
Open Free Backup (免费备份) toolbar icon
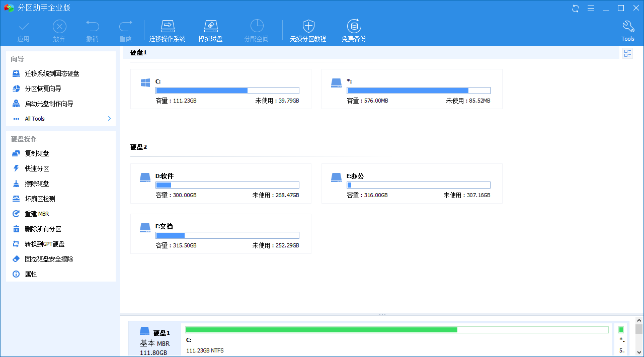point(354,26)
